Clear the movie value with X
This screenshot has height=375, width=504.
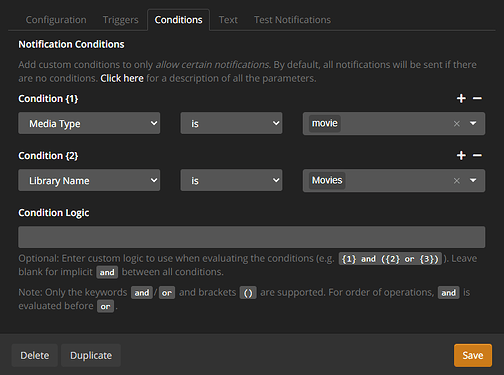457,124
